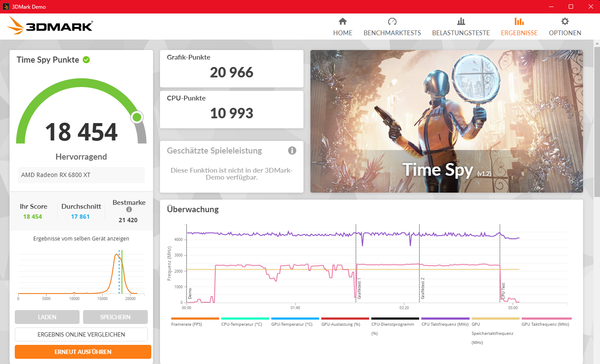Toggle CPU-Dienstprogramm legend swatch
Viewport: 600px width, 364px height.
pos(395,318)
